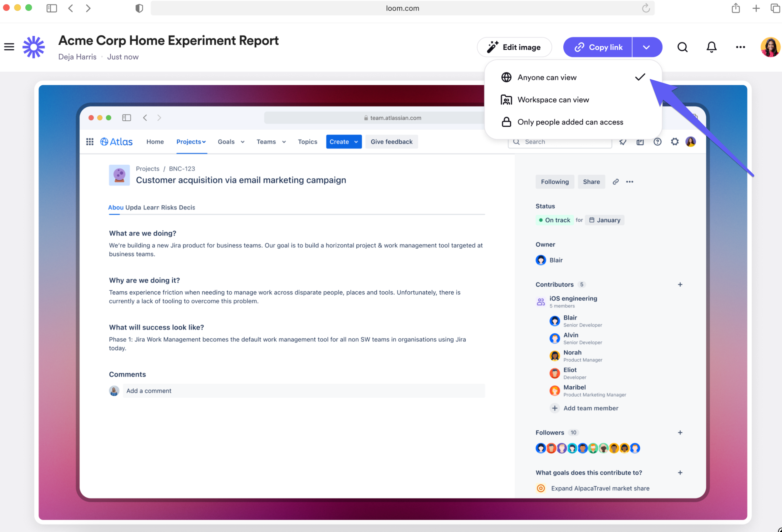
Task: Click the embedded Atlas screenshot image
Action: (x=296, y=437)
